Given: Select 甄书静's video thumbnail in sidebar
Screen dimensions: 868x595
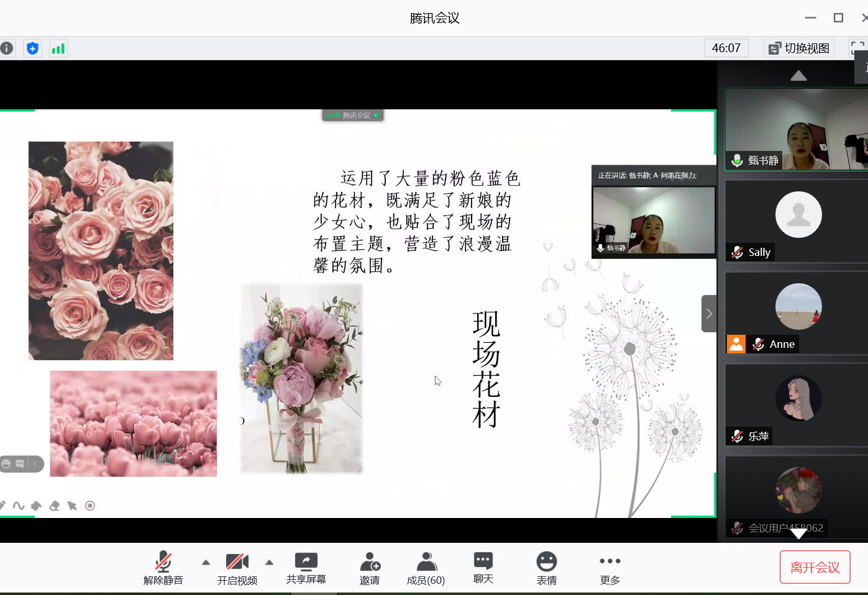Looking at the screenshot, I should click(x=797, y=129).
